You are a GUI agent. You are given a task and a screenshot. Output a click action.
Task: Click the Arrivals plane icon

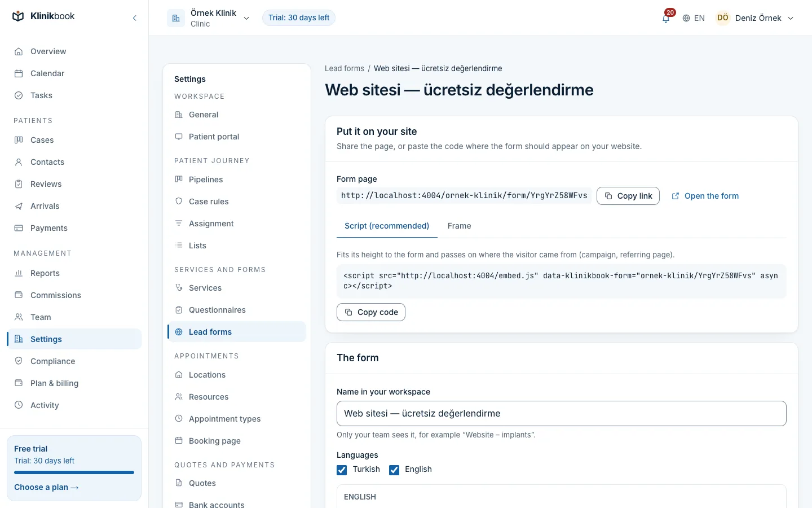tap(19, 206)
